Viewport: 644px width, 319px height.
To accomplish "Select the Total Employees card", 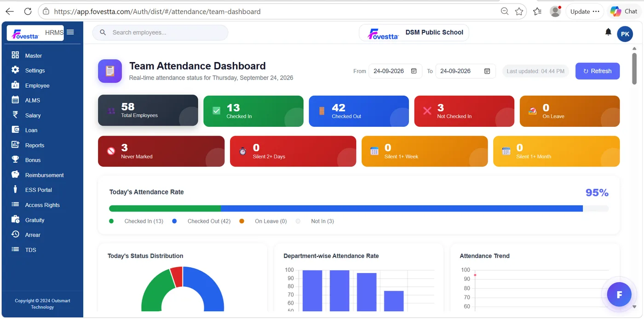I will coord(148,110).
